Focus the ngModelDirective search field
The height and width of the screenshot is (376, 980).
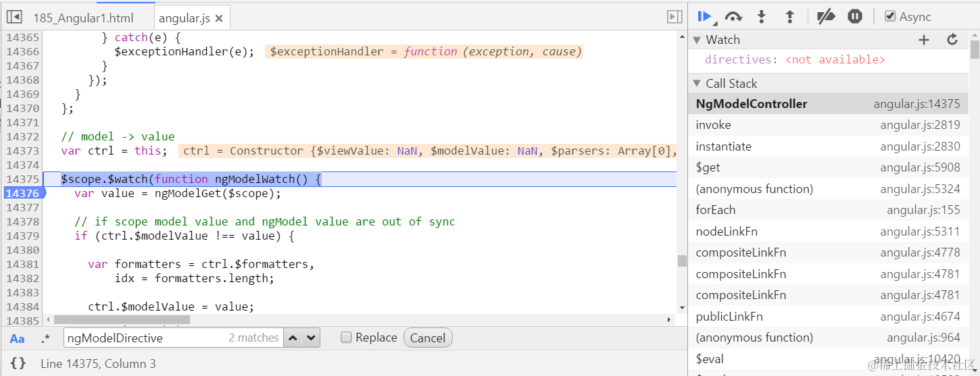pos(172,338)
